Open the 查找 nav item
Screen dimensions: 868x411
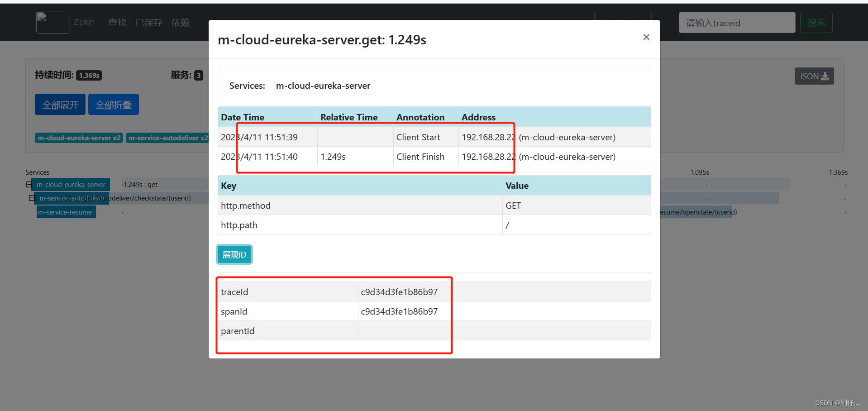click(x=117, y=22)
